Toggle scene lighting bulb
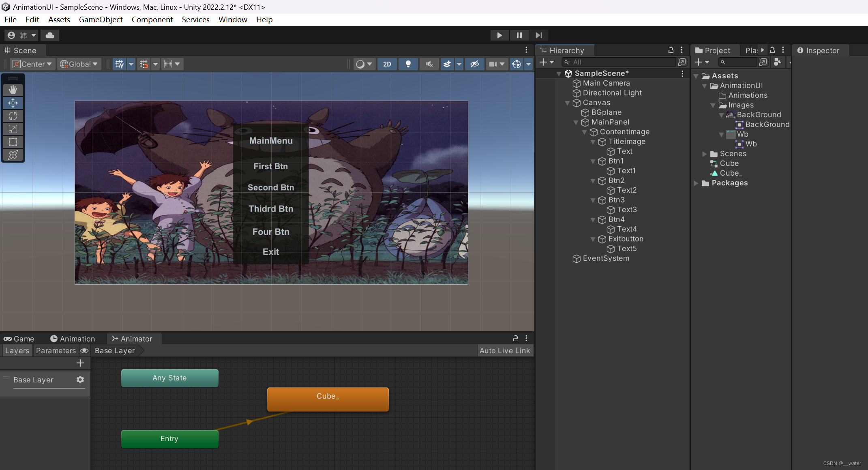Image resolution: width=868 pixels, height=470 pixels. click(x=408, y=64)
